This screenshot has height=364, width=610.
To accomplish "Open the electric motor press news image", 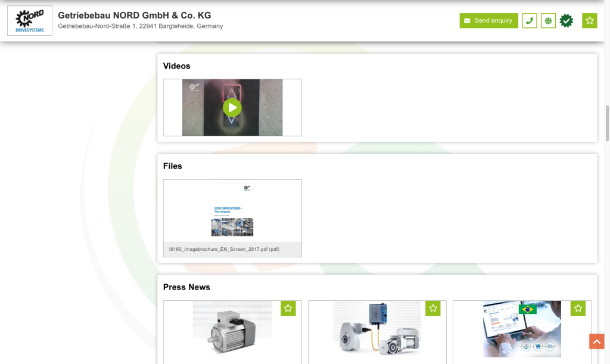I will (x=232, y=331).
